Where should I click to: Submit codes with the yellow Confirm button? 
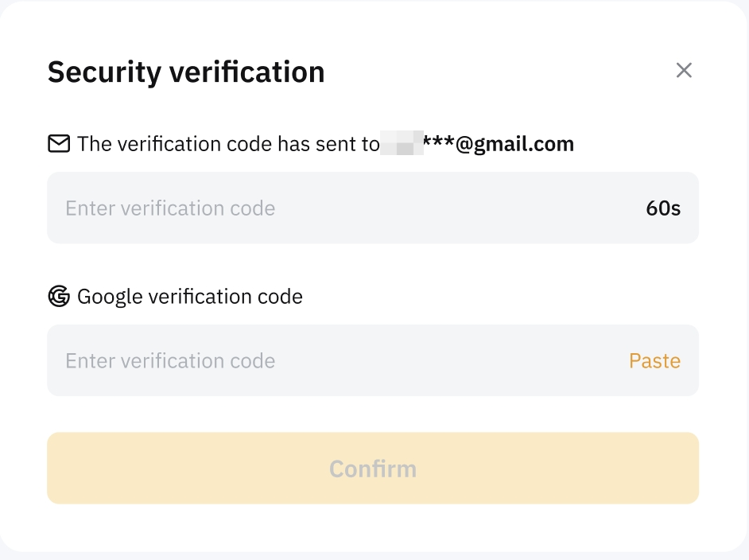point(373,469)
